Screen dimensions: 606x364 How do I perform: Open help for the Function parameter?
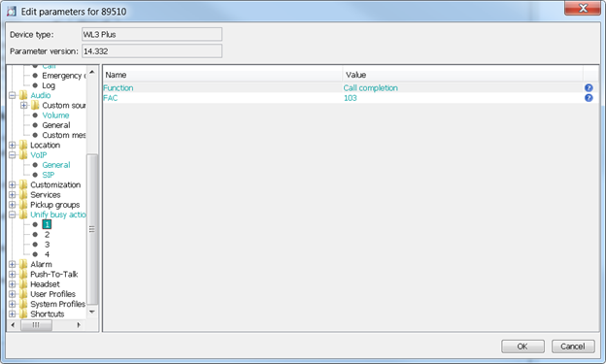pyautogui.click(x=589, y=88)
